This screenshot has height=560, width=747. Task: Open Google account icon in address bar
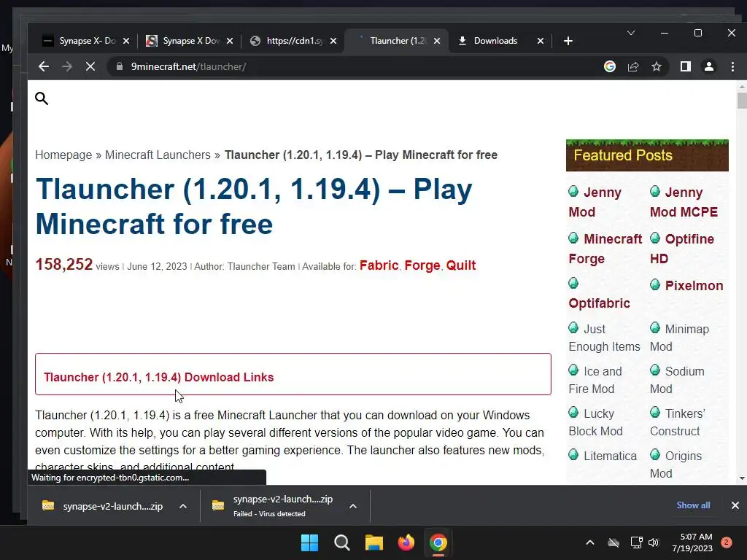610,66
